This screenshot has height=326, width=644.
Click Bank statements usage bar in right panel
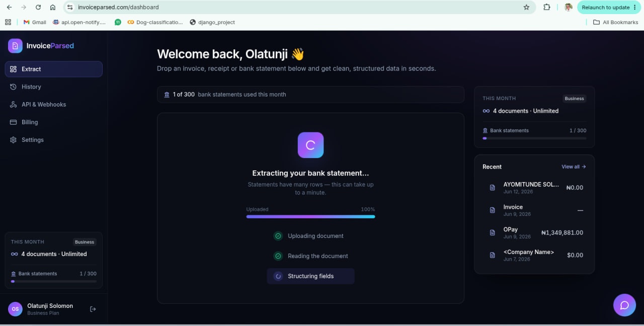click(x=534, y=138)
